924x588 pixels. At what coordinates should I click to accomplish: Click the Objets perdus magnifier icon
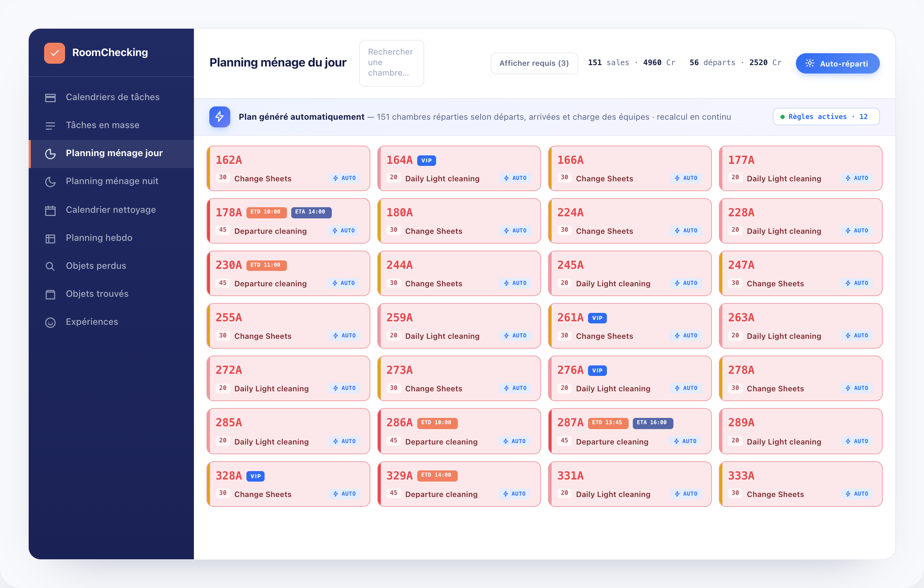(x=50, y=266)
